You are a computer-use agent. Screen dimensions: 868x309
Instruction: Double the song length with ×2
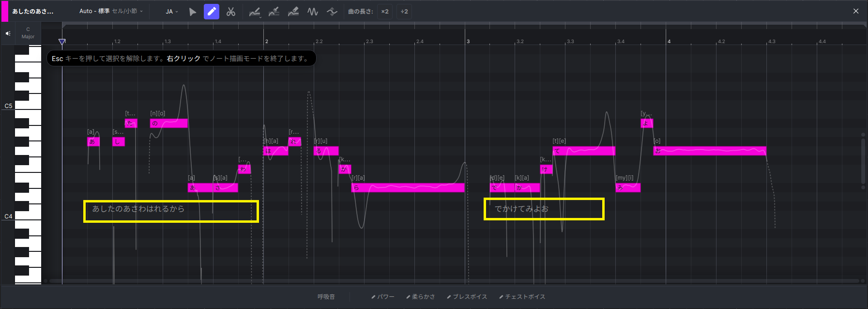tap(385, 12)
